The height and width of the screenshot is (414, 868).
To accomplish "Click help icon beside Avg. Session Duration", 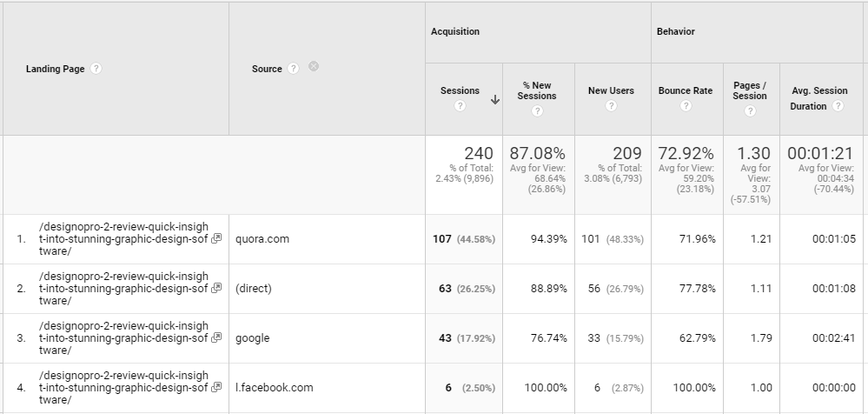I will point(838,106).
